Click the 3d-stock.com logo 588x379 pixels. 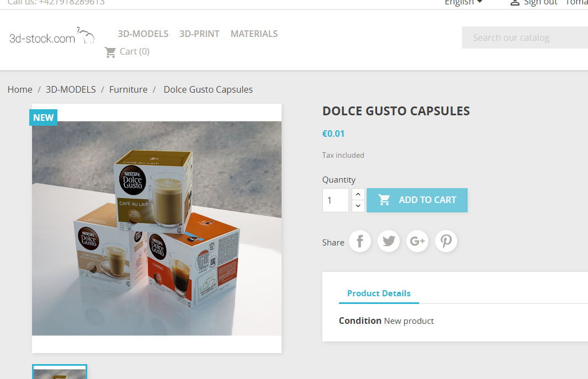(52, 36)
